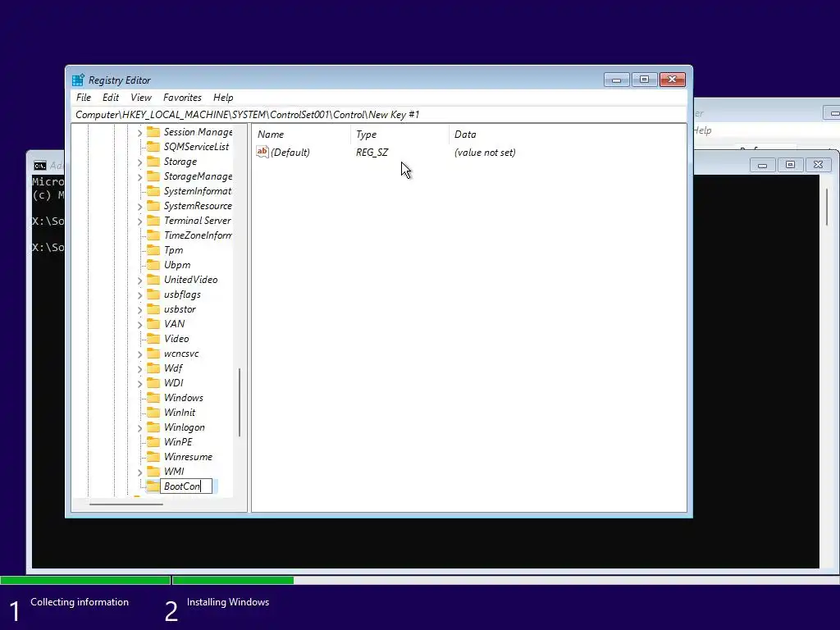Click the new key folder icon being renamed

point(153,486)
